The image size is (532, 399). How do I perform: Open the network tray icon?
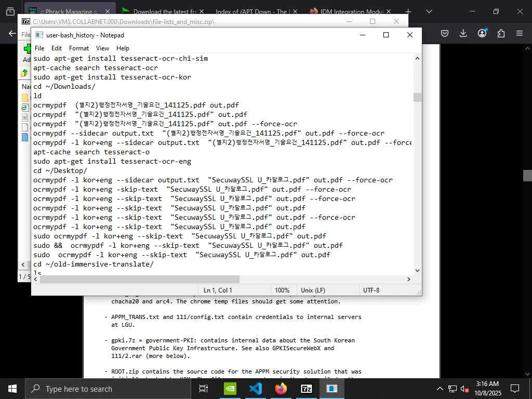click(453, 389)
